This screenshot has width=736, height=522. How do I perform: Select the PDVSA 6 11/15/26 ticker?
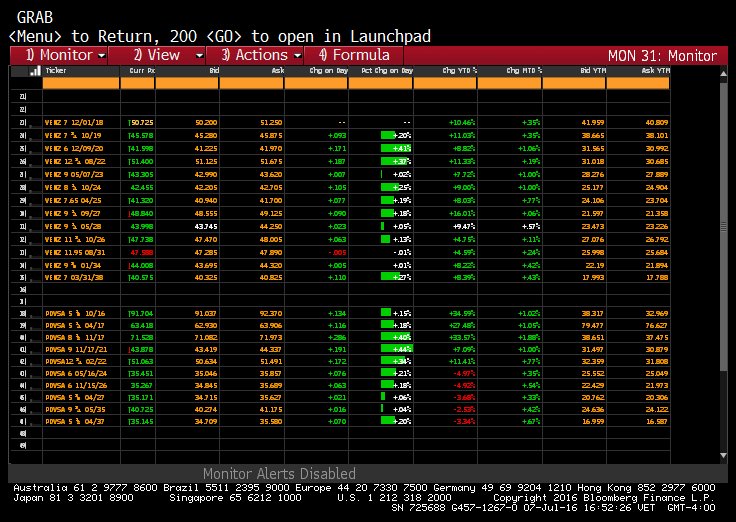point(76,385)
